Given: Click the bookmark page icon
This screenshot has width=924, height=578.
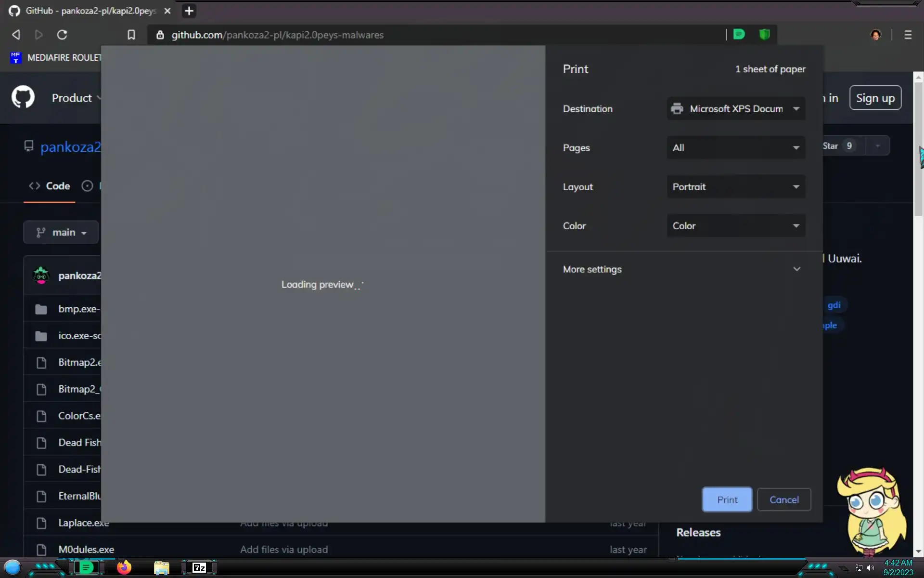Looking at the screenshot, I should tap(131, 35).
